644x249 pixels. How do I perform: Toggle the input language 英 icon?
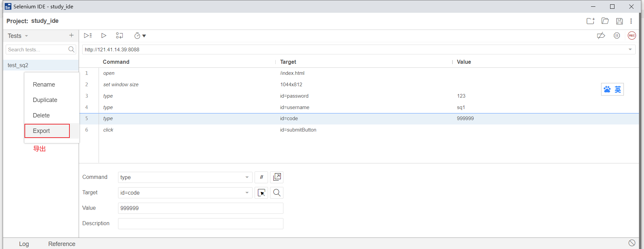coord(618,89)
